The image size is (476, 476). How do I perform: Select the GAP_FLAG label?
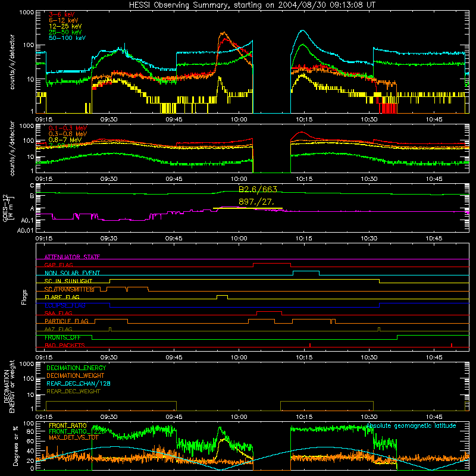[58, 265]
